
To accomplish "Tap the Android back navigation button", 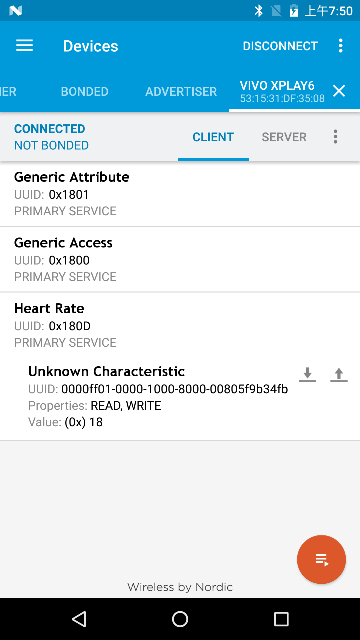I will [79, 619].
